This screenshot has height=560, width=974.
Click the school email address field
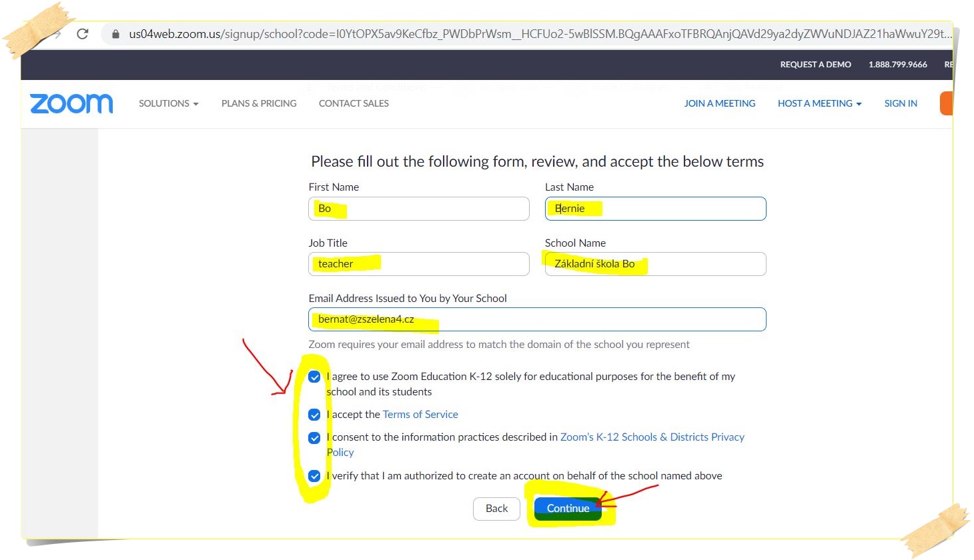537,319
